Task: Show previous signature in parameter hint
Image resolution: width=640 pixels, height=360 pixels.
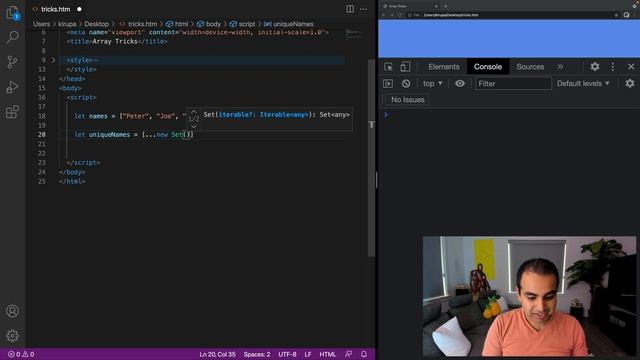Action: [x=194, y=111]
